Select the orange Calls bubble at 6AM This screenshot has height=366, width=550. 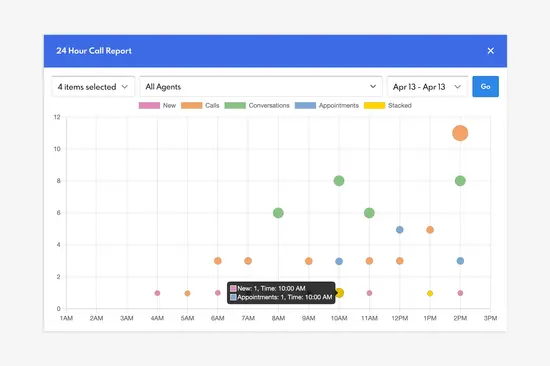(x=217, y=261)
